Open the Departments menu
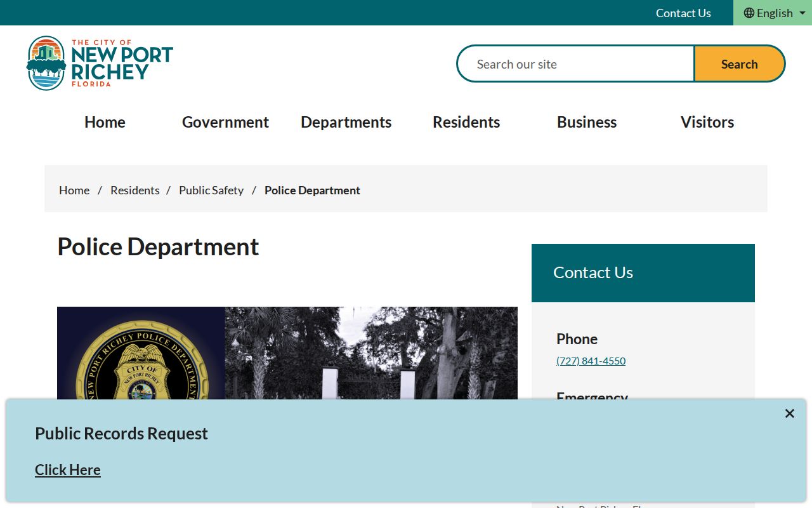Viewport: 812px width, 508px height. coord(346,122)
